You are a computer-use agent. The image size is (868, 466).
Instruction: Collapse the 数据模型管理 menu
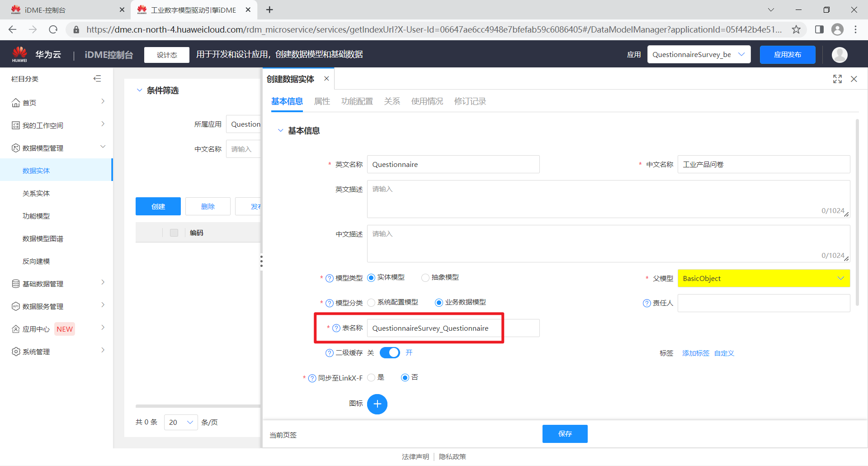[x=103, y=147]
